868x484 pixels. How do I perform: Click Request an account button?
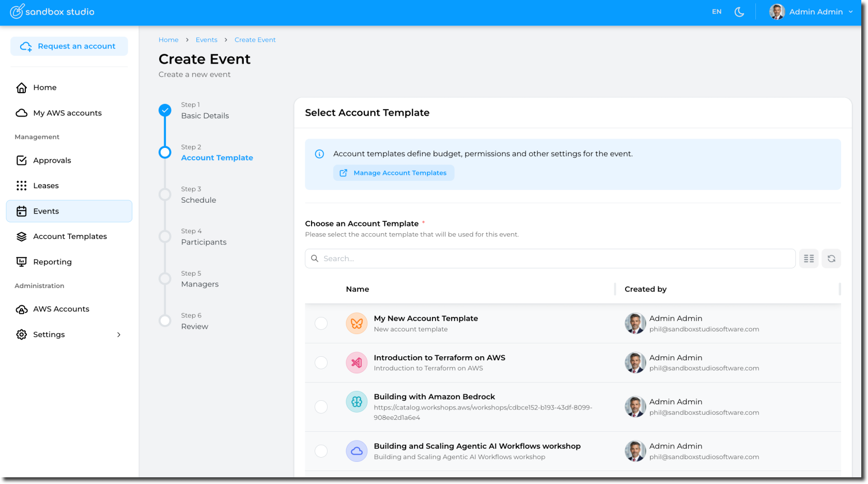[x=69, y=47]
